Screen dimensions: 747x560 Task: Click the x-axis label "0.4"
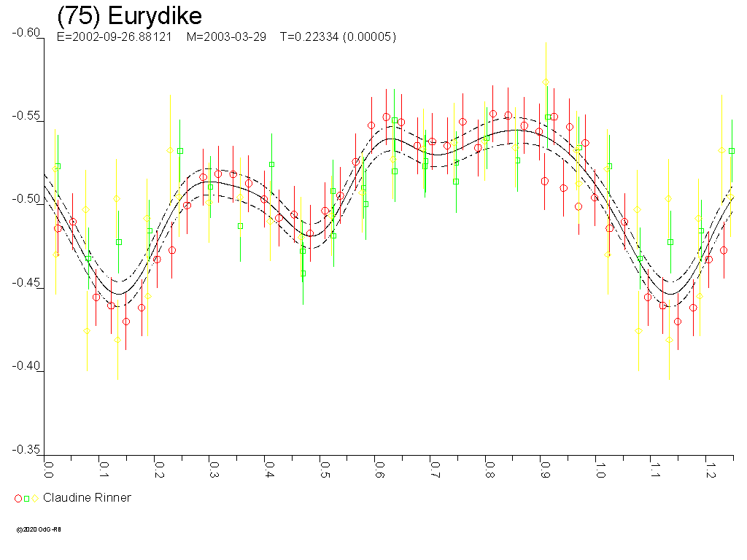[x=270, y=469]
